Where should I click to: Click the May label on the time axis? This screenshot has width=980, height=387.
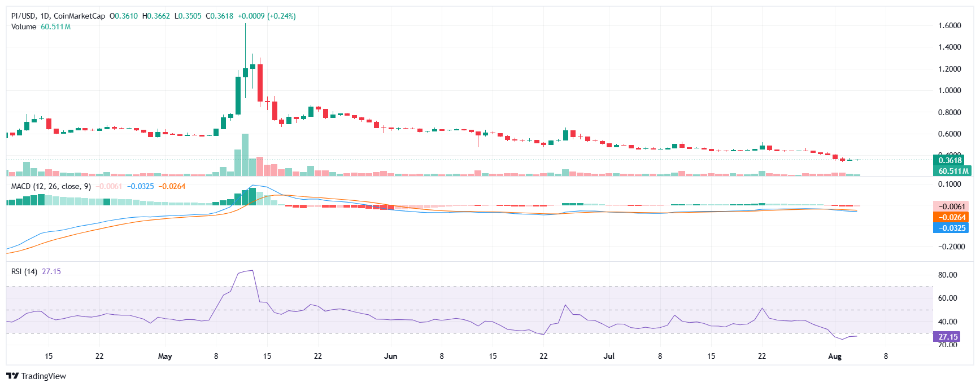click(x=165, y=356)
